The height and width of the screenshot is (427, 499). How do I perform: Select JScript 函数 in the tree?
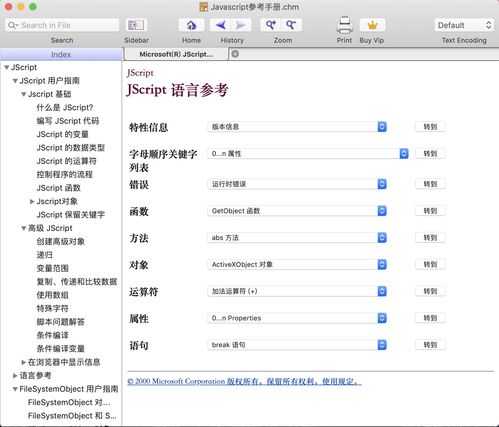tap(58, 188)
